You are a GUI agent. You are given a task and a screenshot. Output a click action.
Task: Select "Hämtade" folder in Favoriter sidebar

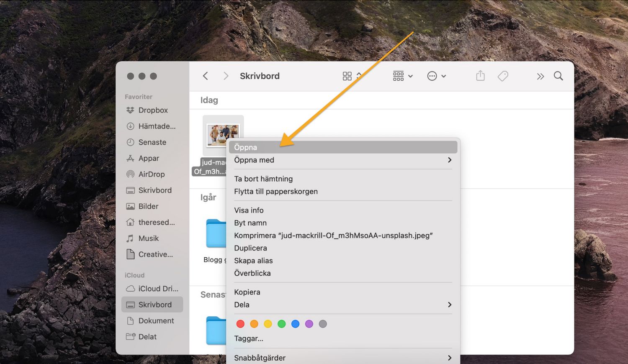(157, 126)
